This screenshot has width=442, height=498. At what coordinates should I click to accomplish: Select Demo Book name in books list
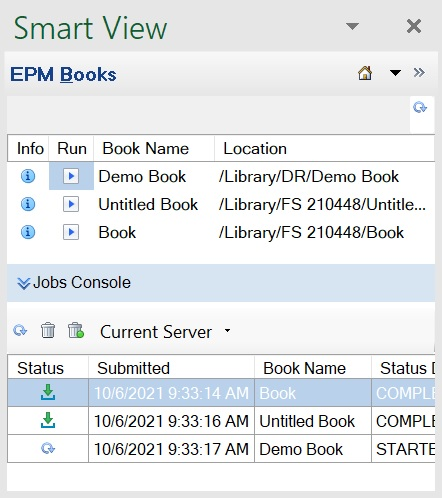[142, 176]
